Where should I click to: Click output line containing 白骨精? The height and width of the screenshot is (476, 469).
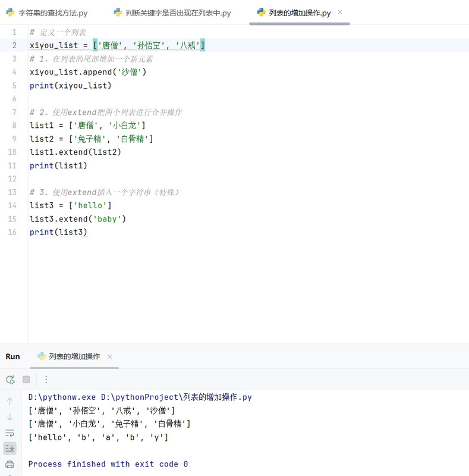pos(109,424)
